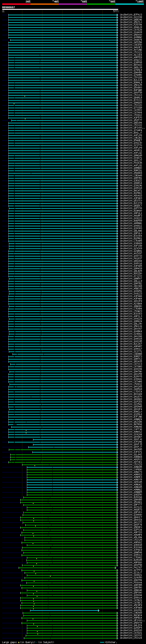The height and width of the screenshot is (644, 146).
Task: Click the green ~80% identity legend segment
Action: coord(101,4)
